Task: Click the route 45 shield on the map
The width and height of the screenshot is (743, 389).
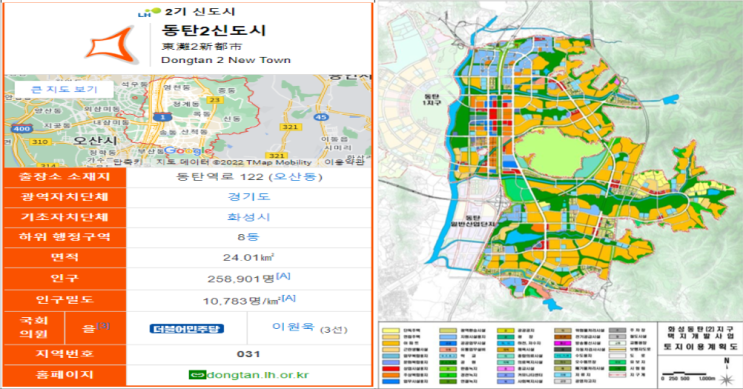Action: coord(321,117)
